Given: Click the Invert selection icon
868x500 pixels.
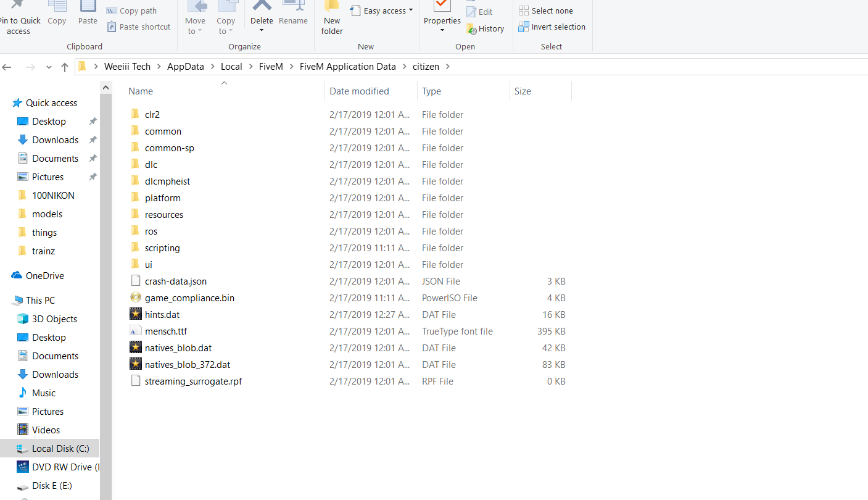Looking at the screenshot, I should point(524,27).
